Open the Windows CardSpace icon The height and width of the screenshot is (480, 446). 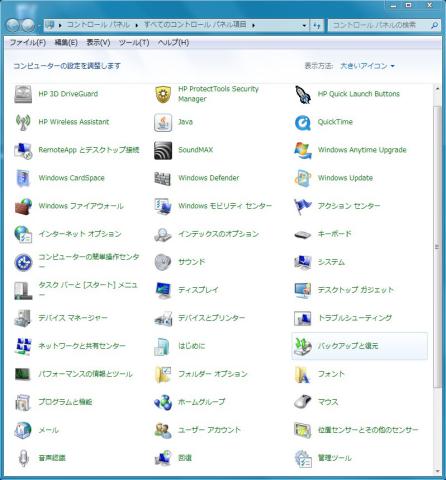pos(23,178)
